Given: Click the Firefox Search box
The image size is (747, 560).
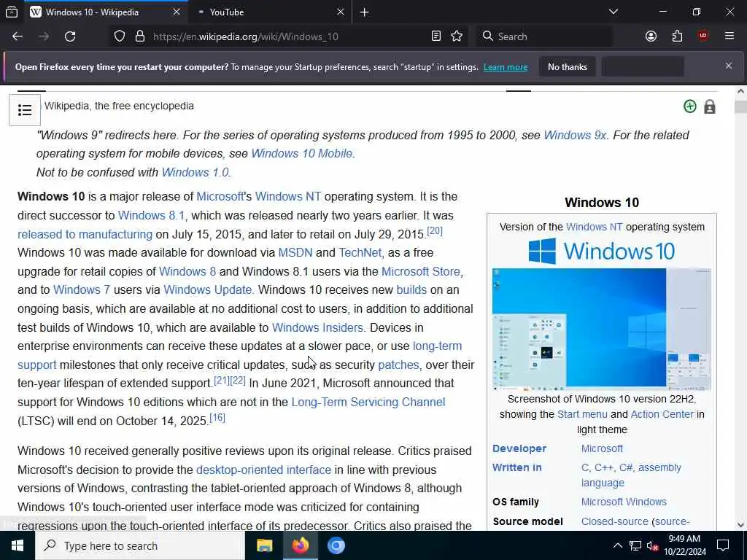Looking at the screenshot, I should (543, 36).
